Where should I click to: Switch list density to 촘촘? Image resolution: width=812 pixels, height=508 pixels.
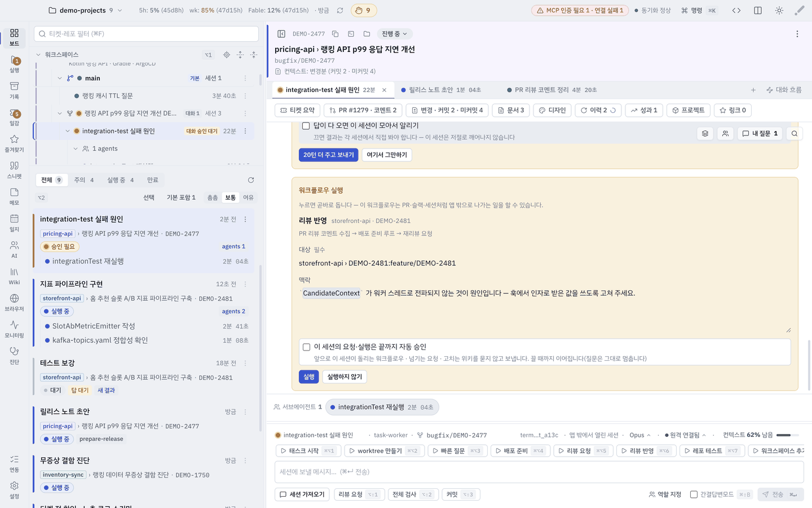(x=213, y=198)
